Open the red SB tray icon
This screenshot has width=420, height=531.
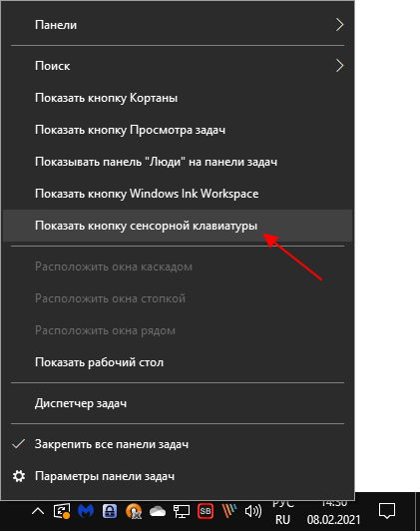[x=206, y=511]
